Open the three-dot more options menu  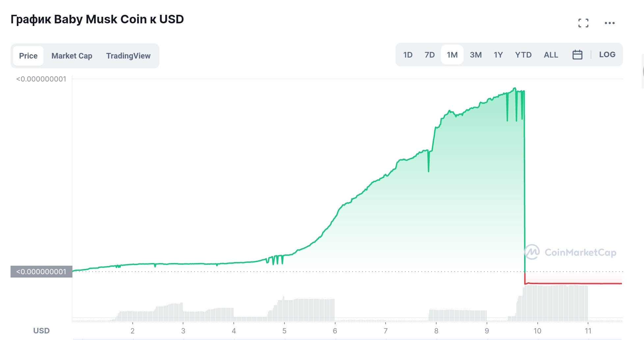click(x=609, y=23)
